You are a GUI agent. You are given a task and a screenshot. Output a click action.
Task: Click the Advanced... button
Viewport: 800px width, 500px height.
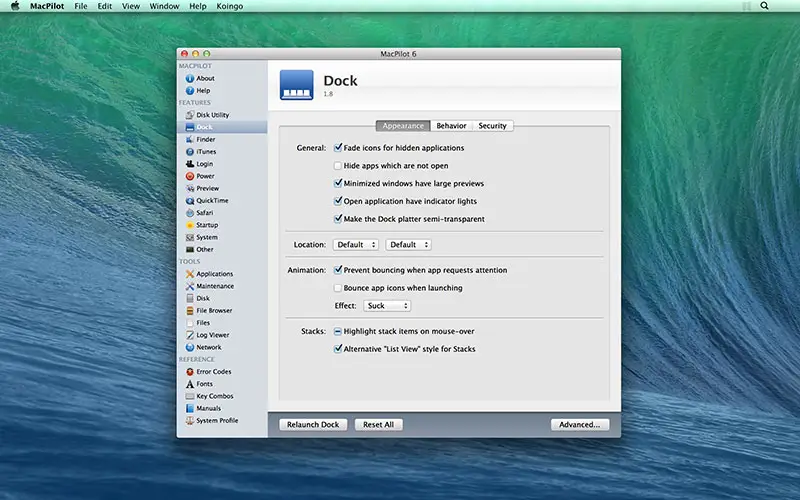(x=580, y=424)
